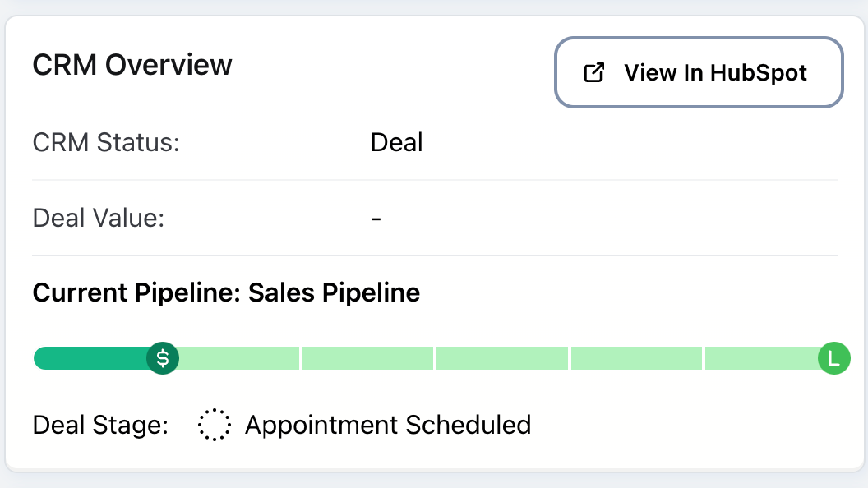The height and width of the screenshot is (488, 868).
Task: Click the Deal Stage: label
Action: [100, 425]
